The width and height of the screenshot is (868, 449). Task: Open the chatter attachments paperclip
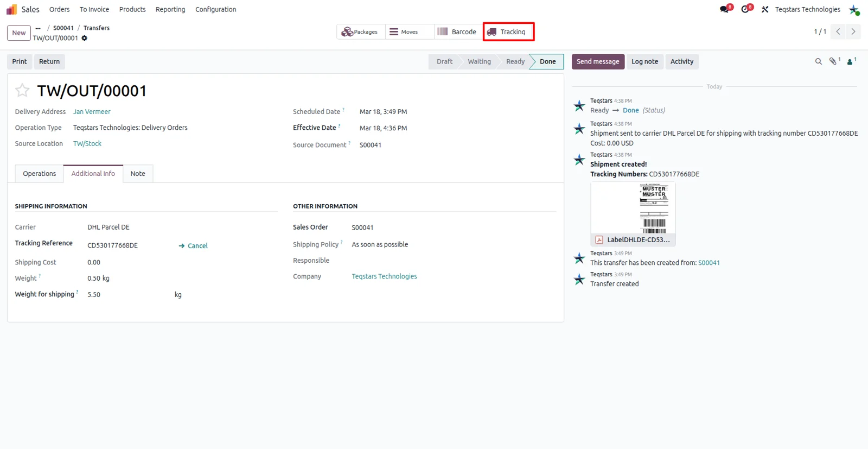tap(834, 61)
